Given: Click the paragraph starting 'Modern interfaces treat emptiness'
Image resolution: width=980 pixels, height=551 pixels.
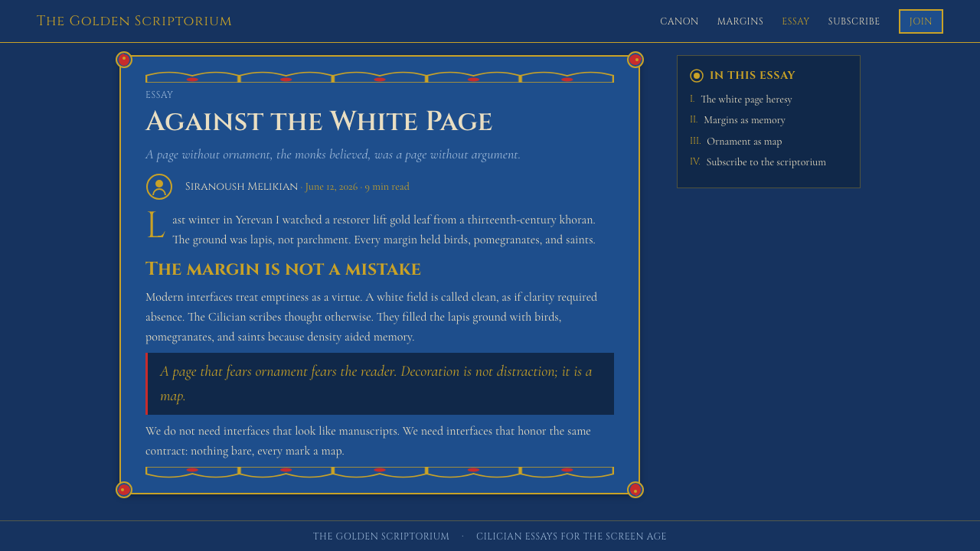Looking at the screenshot, I should click(x=380, y=317).
